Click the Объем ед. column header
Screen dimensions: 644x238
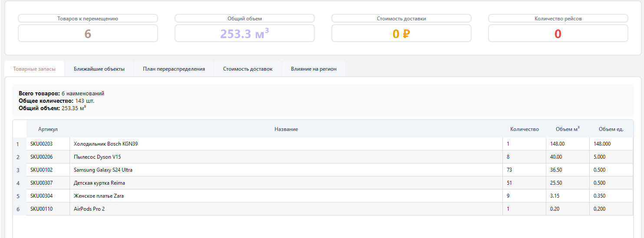point(611,129)
